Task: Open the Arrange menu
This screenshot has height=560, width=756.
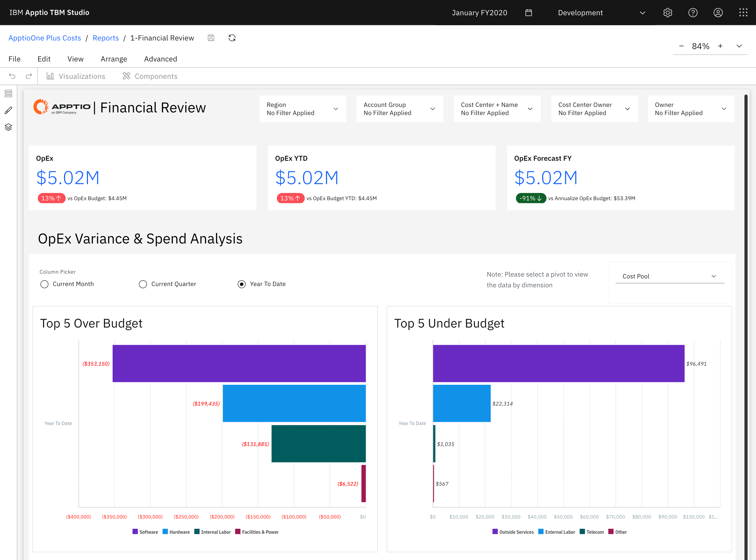Action: [113, 59]
